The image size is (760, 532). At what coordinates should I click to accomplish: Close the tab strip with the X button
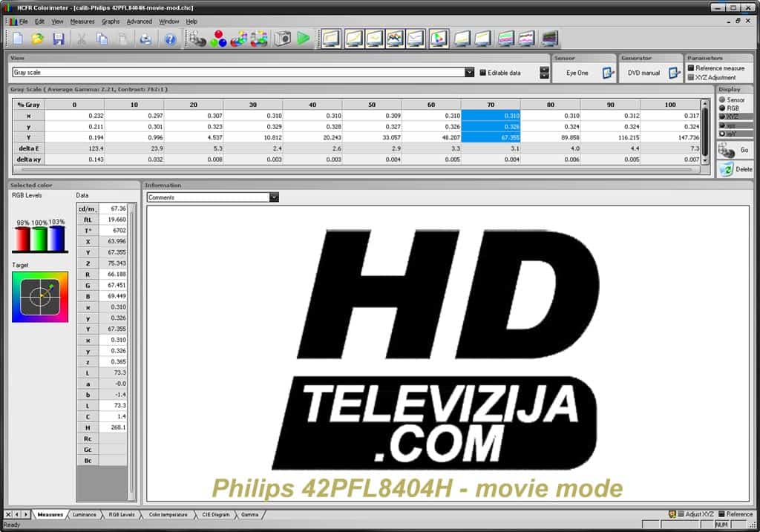(8, 514)
